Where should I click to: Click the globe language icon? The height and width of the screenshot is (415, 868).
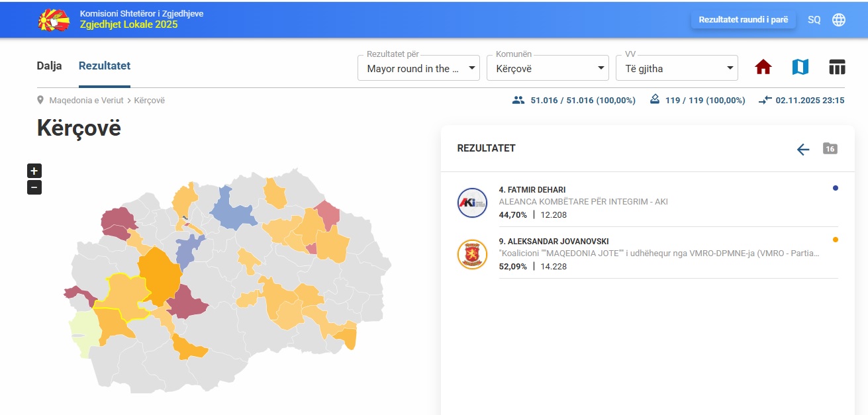[838, 20]
